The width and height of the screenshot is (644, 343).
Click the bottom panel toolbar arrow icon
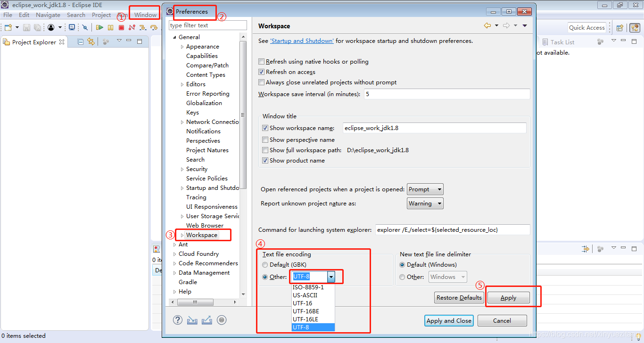(x=586, y=249)
